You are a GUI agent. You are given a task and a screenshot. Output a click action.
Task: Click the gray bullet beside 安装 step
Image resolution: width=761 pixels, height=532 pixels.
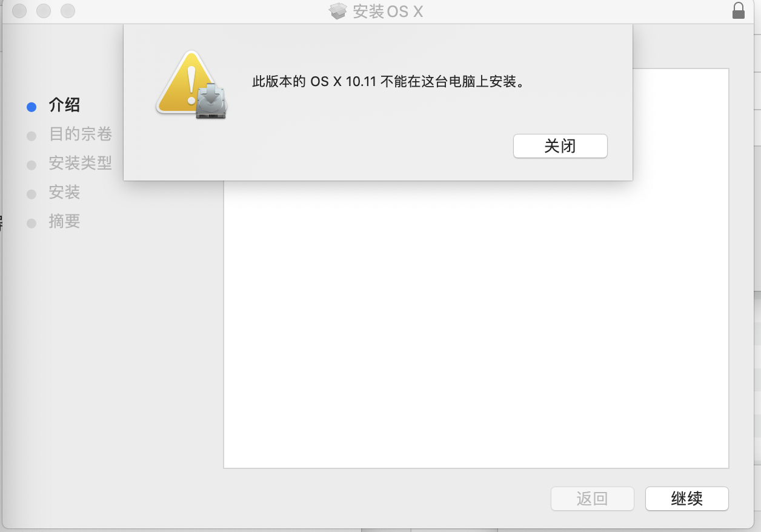(32, 195)
